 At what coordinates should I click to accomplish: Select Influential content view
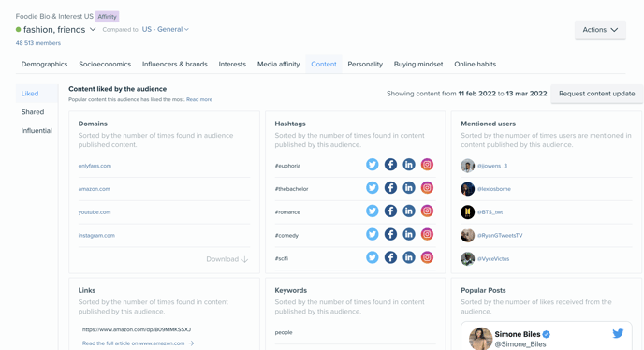[x=37, y=131]
